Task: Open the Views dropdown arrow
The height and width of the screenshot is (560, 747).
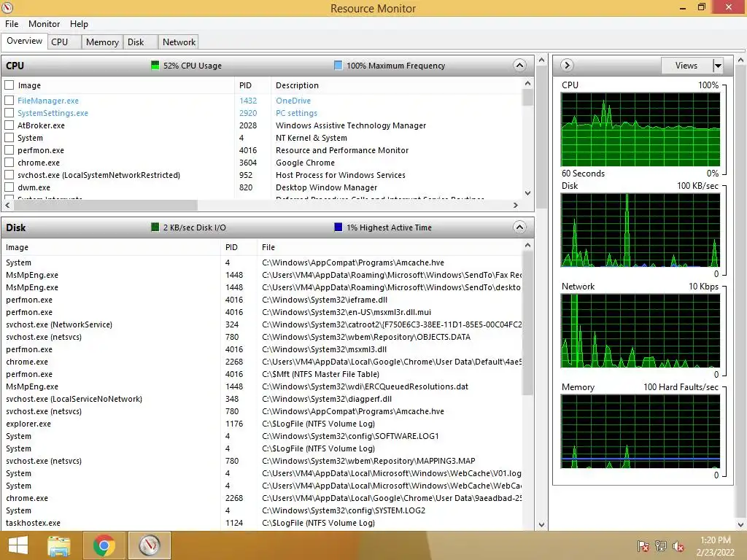Action: [718, 65]
